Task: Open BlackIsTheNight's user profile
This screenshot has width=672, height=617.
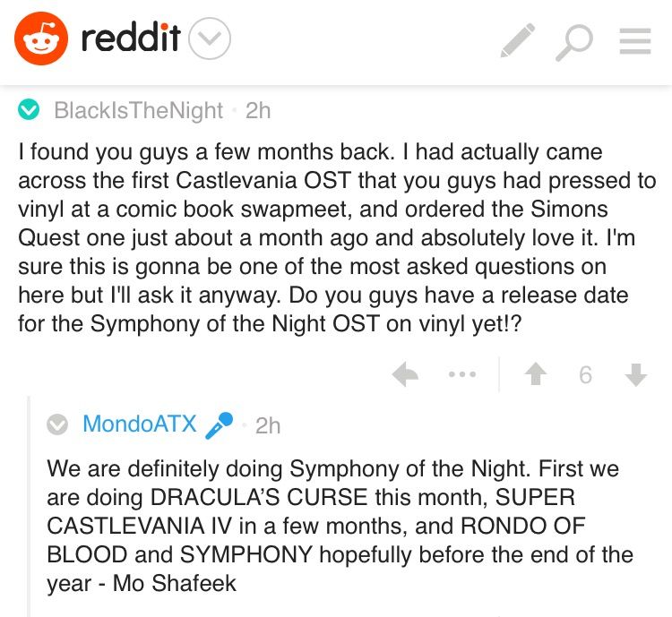Action: point(138,110)
